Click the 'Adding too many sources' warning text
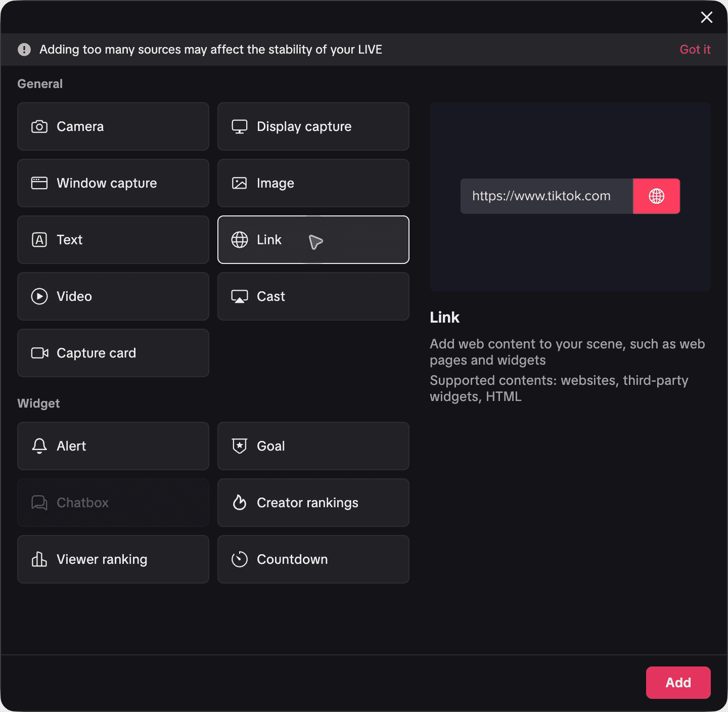This screenshot has width=728, height=712. click(211, 50)
